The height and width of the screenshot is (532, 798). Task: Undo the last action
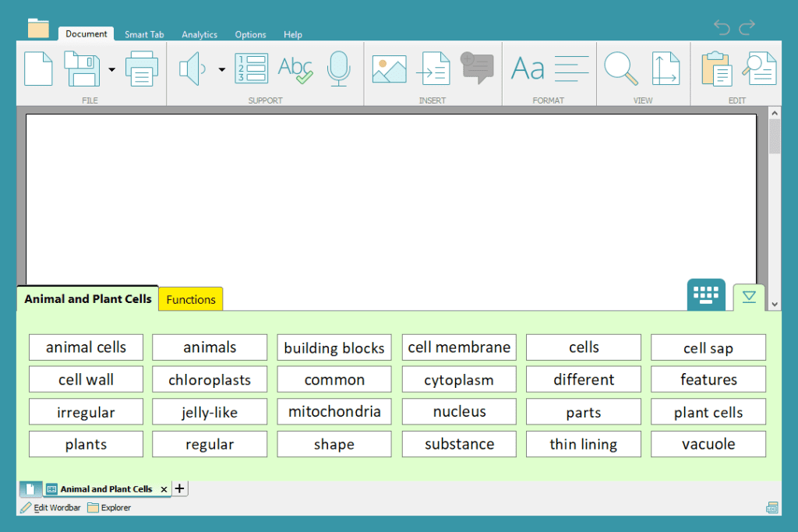click(x=722, y=27)
